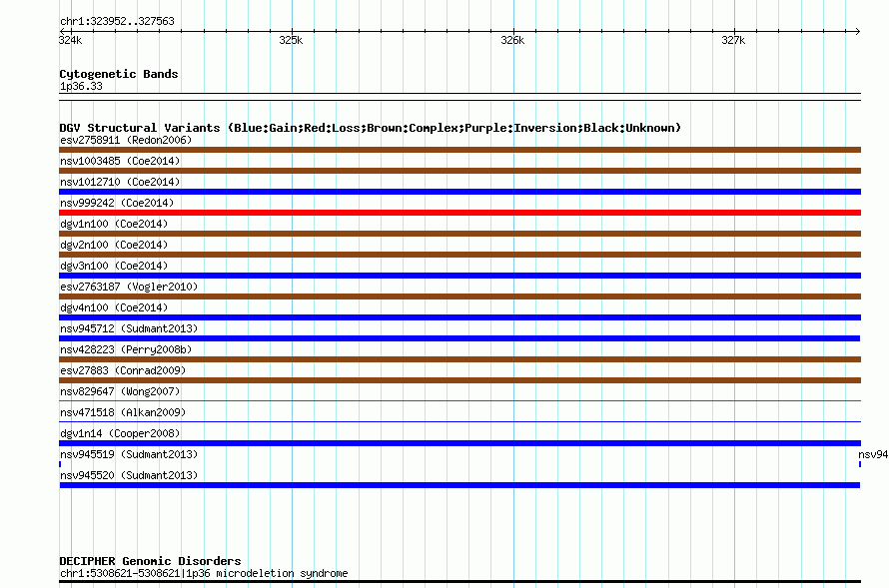The width and height of the screenshot is (889, 588).
Task: Select the brown bar under dgv1n100
Action: pyautogui.click(x=459, y=234)
